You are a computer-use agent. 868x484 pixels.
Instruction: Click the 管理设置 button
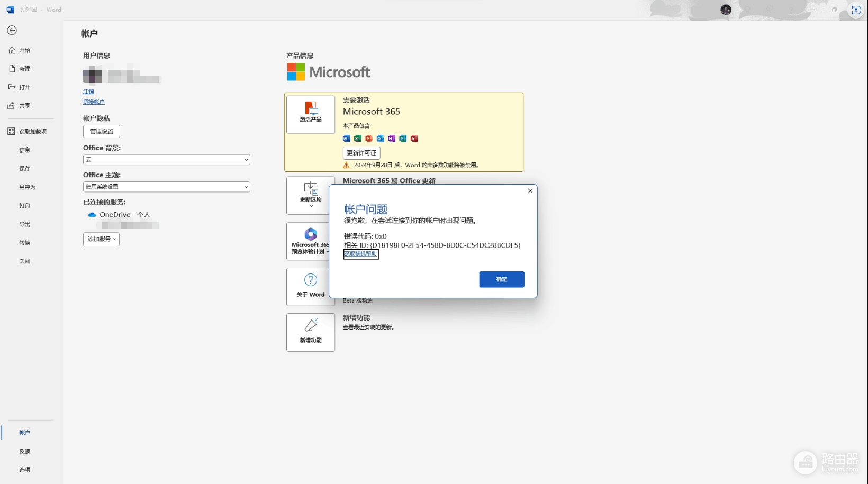click(x=102, y=131)
